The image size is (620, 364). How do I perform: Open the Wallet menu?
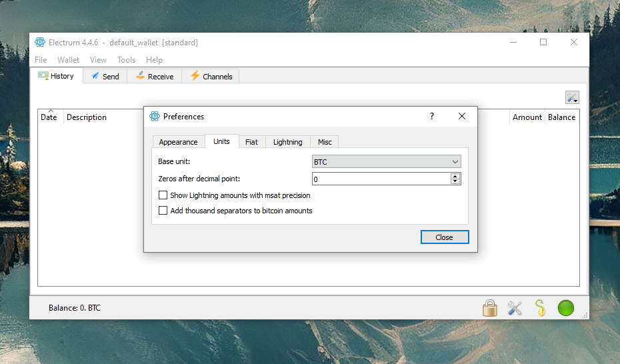tap(68, 60)
